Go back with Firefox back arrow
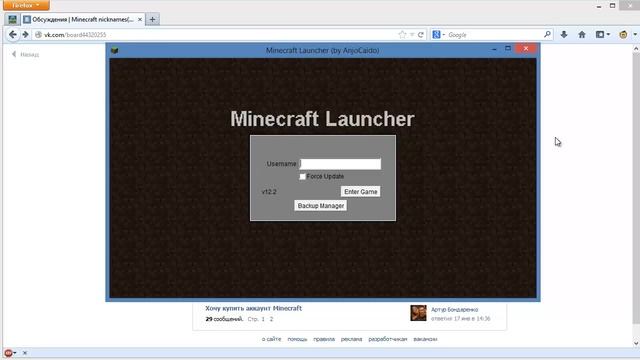640x360 pixels. tap(13, 35)
